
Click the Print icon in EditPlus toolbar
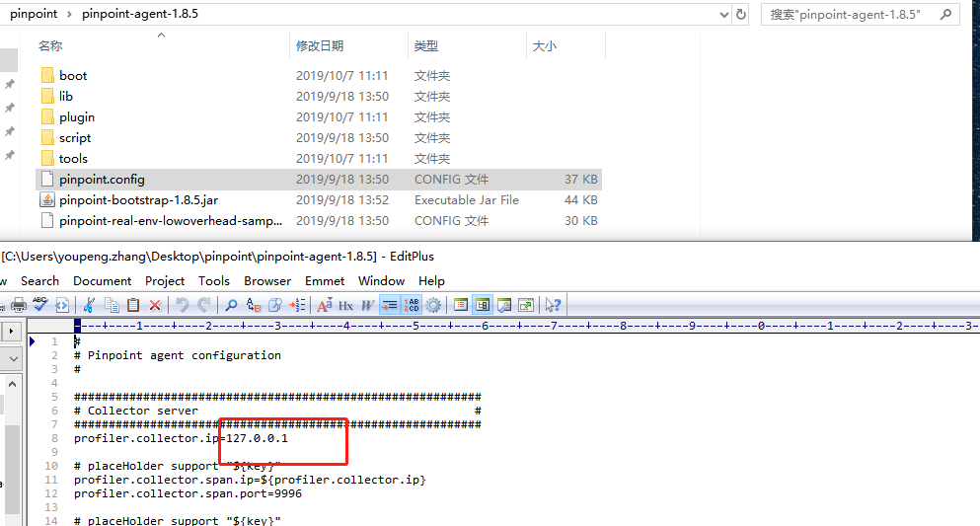tap(19, 305)
